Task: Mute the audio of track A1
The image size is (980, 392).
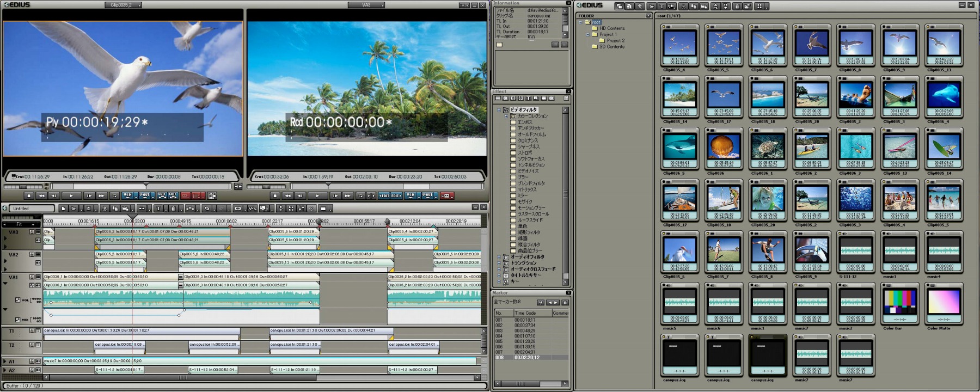Action: (38, 362)
